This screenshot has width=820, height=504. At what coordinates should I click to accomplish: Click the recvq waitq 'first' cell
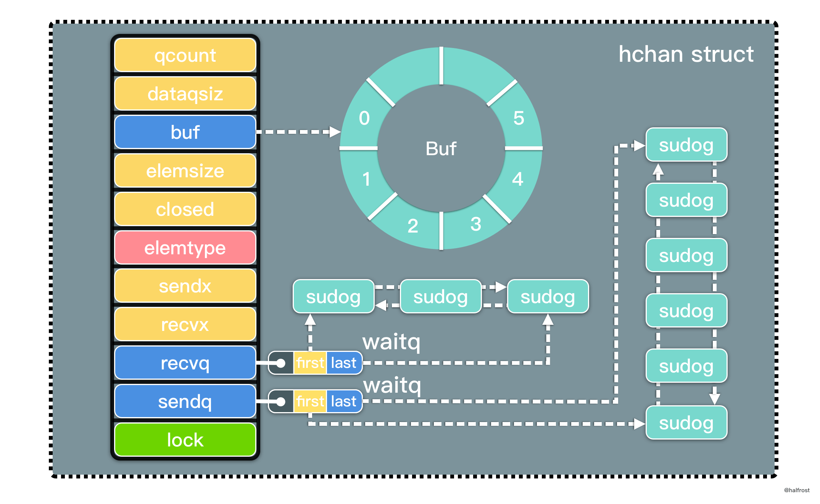click(x=310, y=363)
